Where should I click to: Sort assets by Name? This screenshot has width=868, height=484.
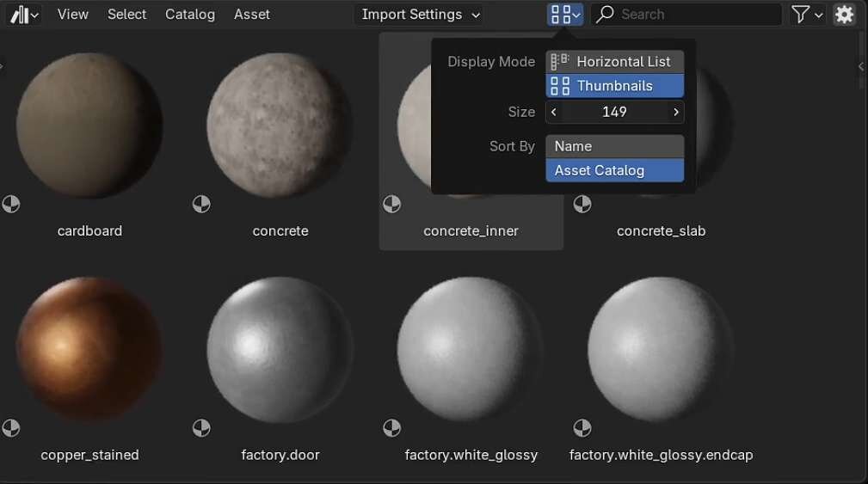[614, 146]
